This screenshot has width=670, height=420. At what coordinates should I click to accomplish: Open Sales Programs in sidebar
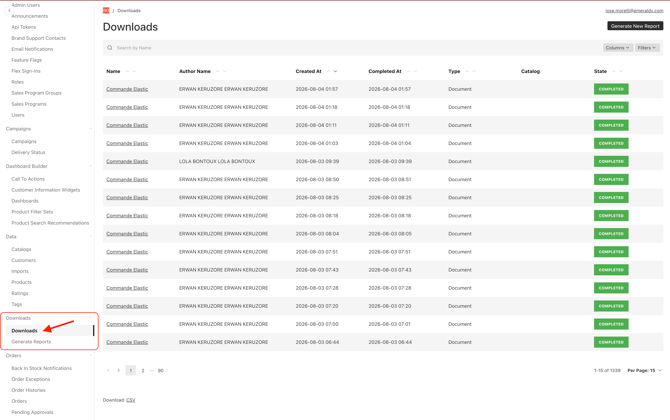point(29,104)
